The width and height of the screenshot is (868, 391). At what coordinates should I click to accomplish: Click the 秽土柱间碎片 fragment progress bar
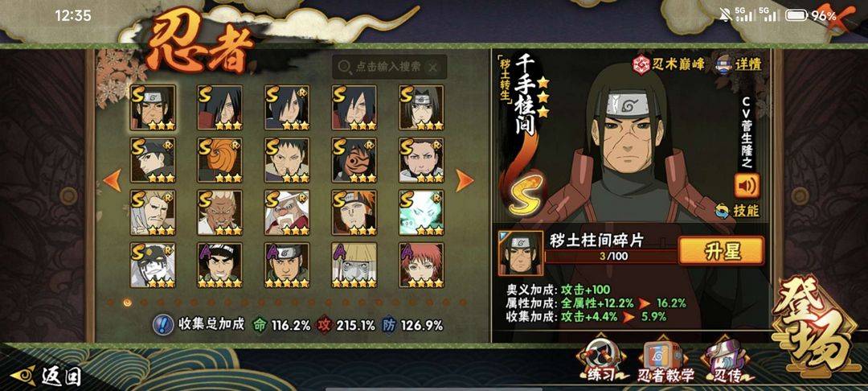[x=611, y=256]
